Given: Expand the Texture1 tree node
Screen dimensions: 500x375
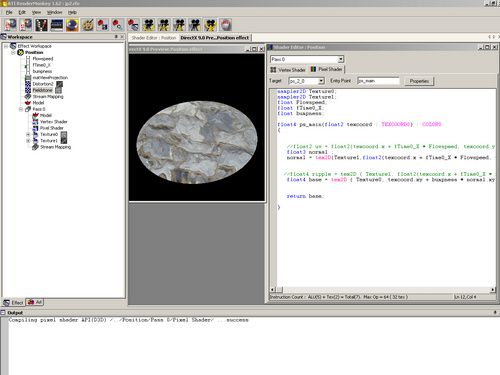Looking at the screenshot, I should pos(28,141).
